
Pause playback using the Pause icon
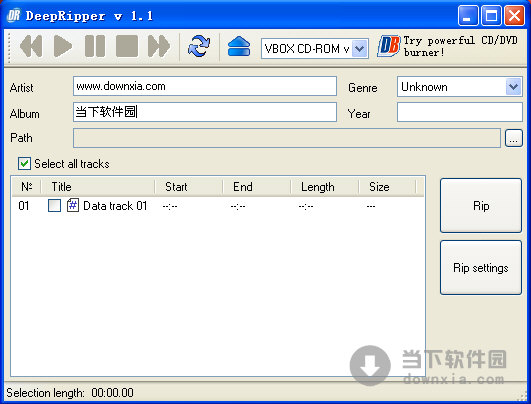pyautogui.click(x=94, y=46)
